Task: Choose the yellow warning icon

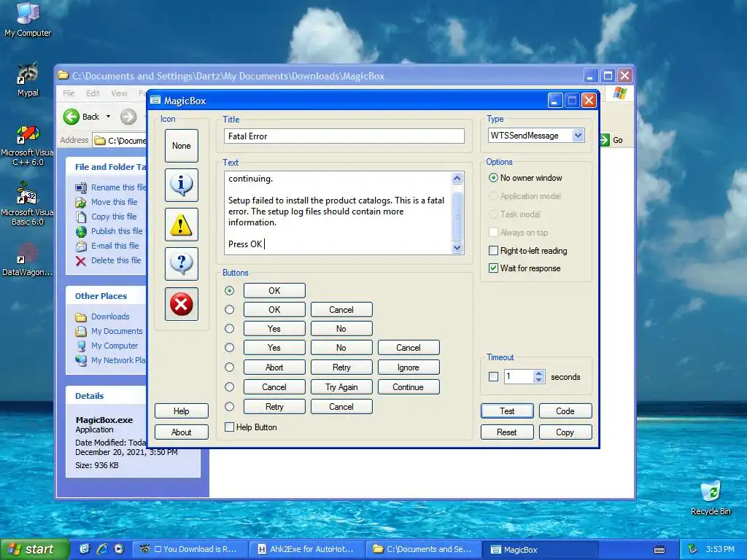Action: [182, 225]
